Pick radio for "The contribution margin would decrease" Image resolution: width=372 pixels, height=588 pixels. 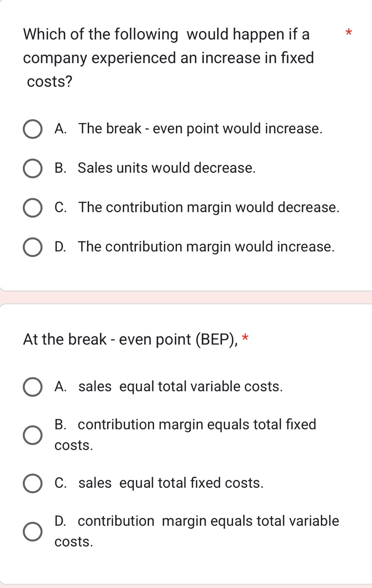click(32, 208)
